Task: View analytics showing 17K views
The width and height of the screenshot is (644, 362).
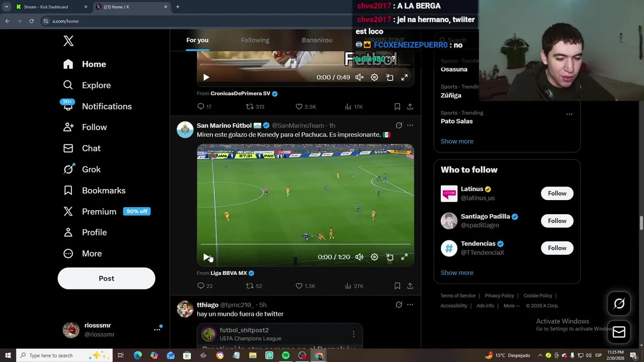Action: 354,107
